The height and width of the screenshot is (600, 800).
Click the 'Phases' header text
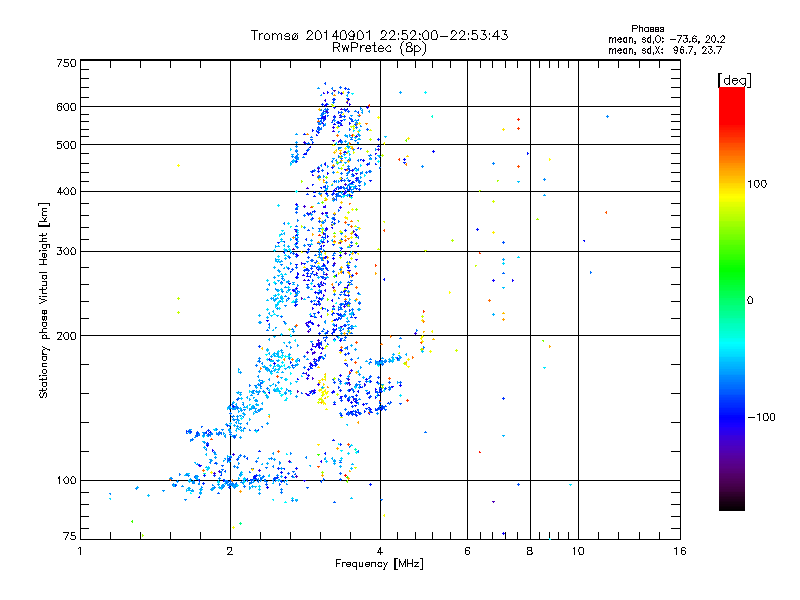click(x=647, y=29)
